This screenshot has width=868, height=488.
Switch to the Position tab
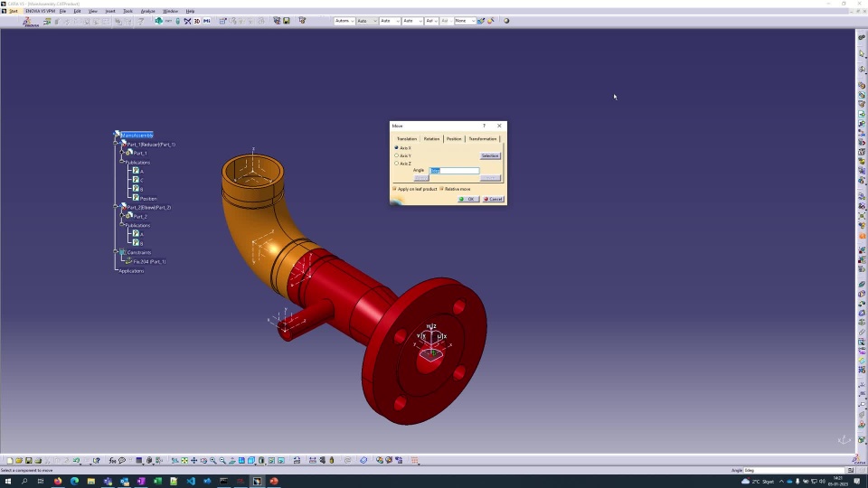tap(454, 139)
